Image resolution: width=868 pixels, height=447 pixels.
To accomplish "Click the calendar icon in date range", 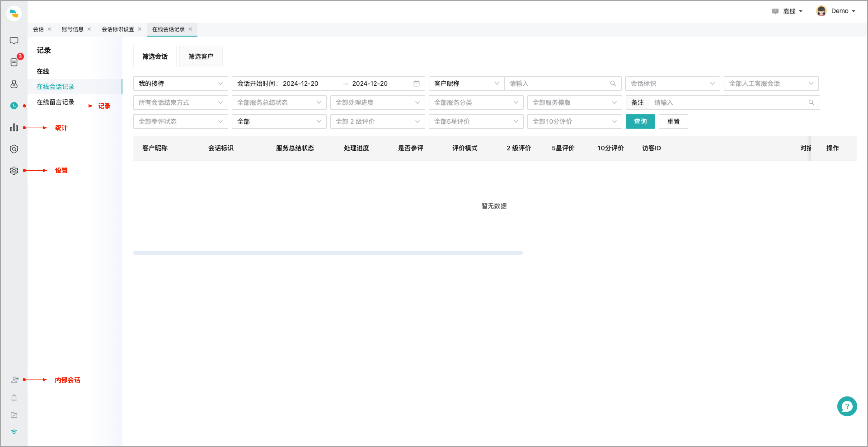I will (416, 84).
